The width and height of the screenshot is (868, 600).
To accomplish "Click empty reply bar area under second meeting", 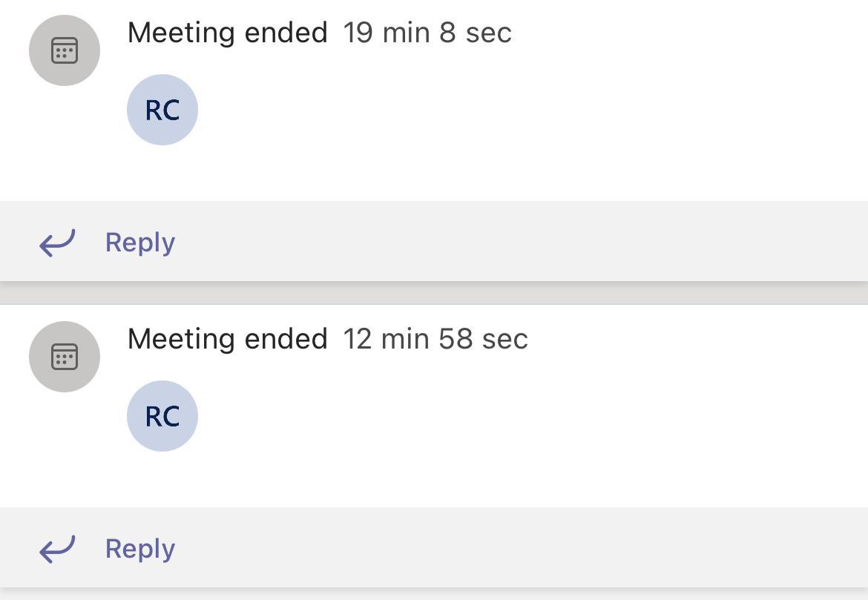I will (x=519, y=549).
